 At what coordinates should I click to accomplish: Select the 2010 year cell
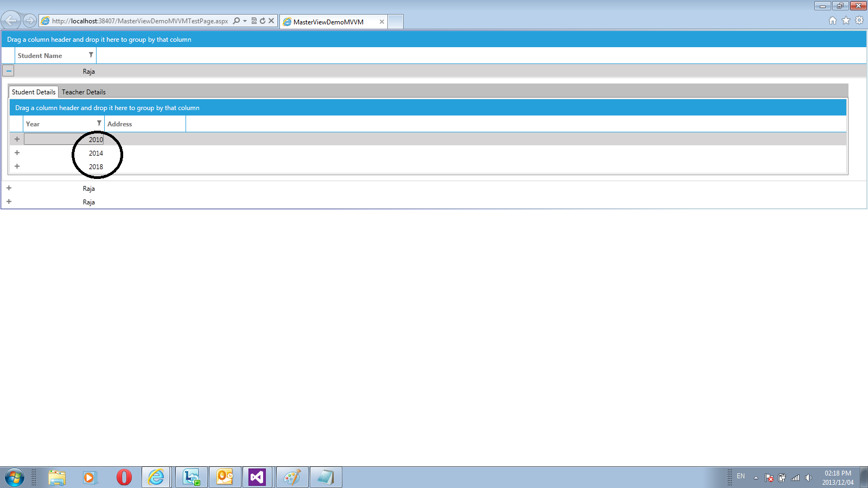64,139
